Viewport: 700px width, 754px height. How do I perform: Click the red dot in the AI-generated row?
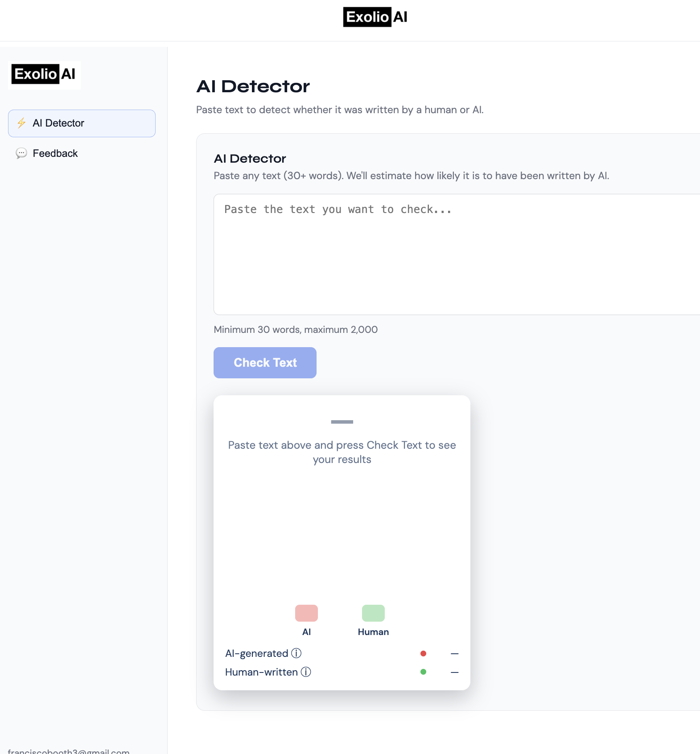(423, 653)
